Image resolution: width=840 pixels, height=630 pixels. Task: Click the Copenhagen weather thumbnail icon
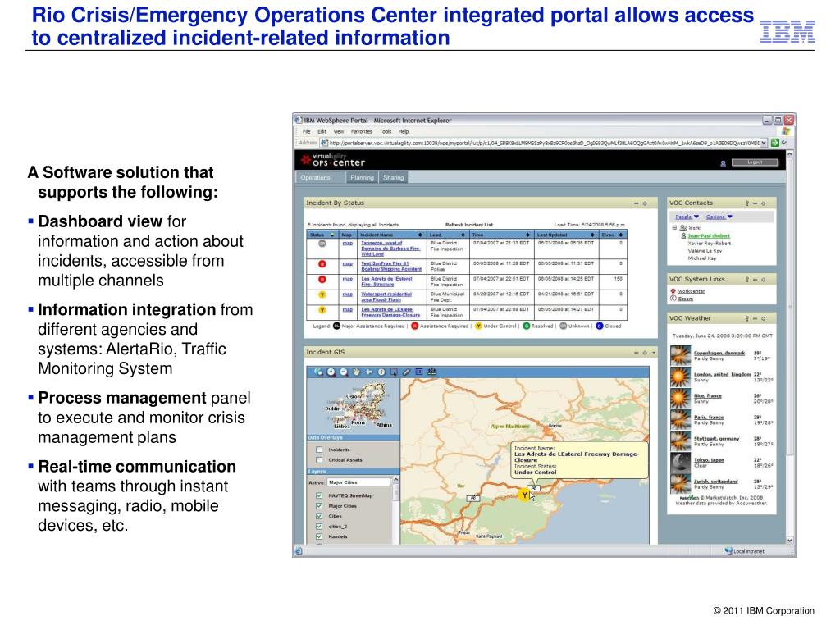pos(680,355)
